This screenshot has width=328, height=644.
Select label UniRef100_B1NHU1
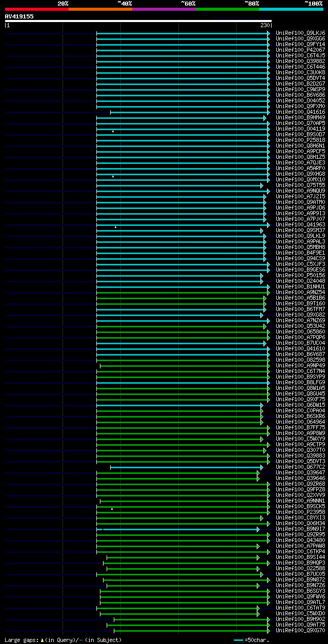(300, 287)
